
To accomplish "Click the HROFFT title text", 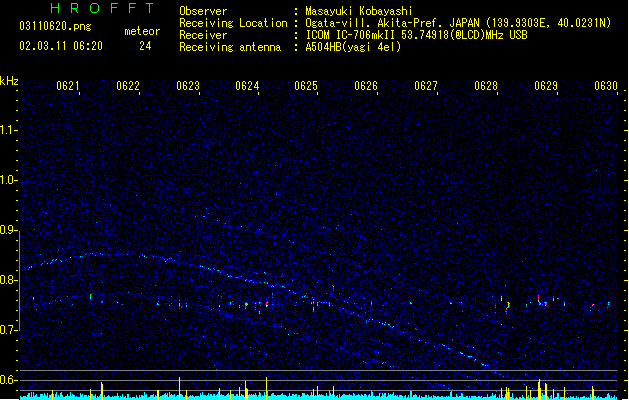I will [102, 8].
